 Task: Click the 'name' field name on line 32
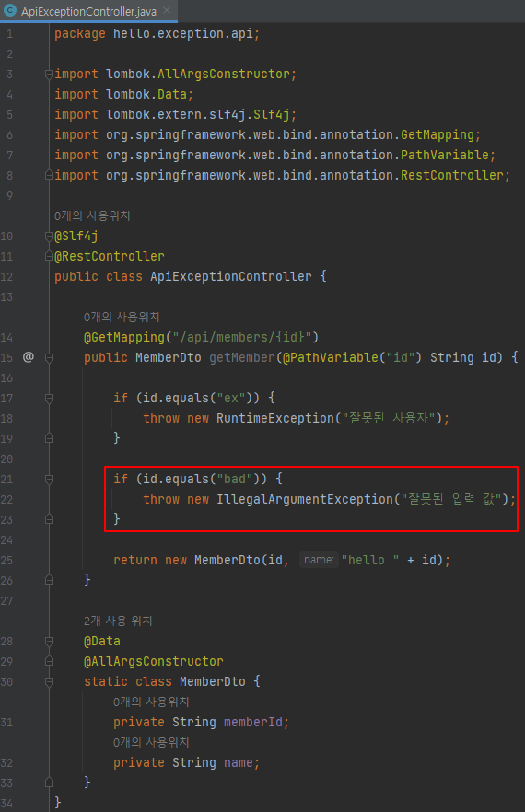(x=239, y=762)
